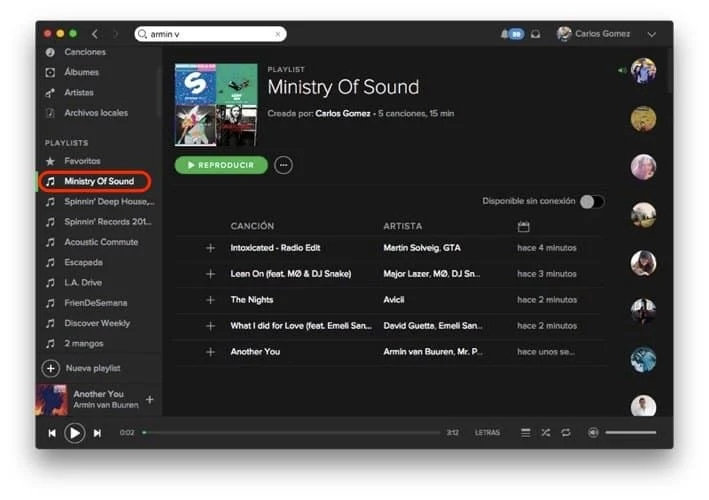Open Artistas in sidebar
The image size is (709, 500).
tap(79, 93)
